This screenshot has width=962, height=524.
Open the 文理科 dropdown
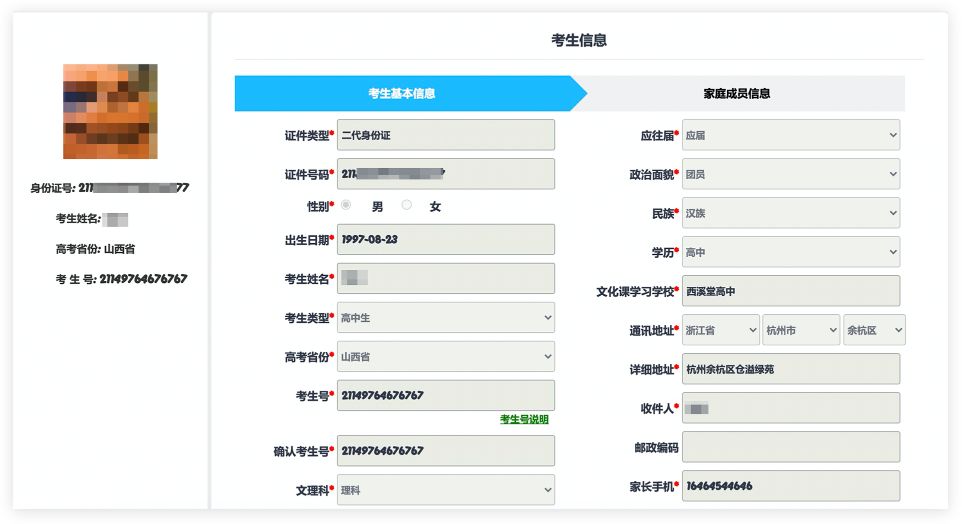pyautogui.click(x=445, y=490)
